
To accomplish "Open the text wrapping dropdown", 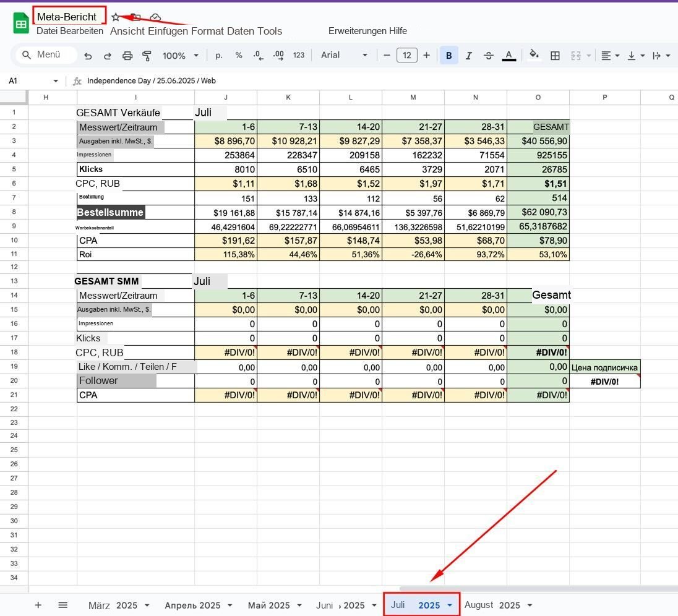I will coord(661,56).
